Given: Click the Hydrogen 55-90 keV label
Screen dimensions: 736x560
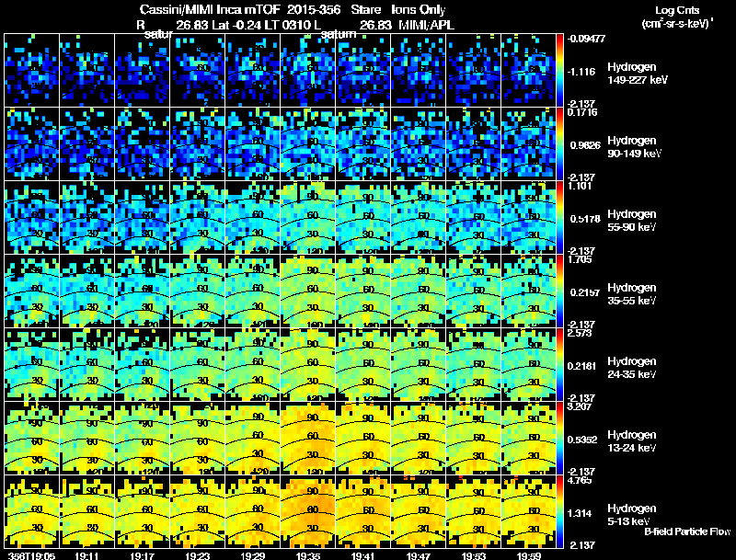Looking at the screenshot, I should pyautogui.click(x=632, y=221).
